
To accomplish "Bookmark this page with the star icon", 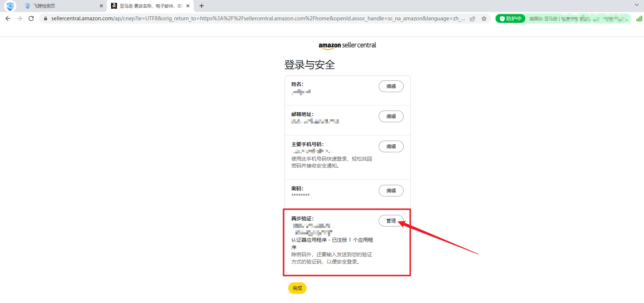I will (484, 18).
